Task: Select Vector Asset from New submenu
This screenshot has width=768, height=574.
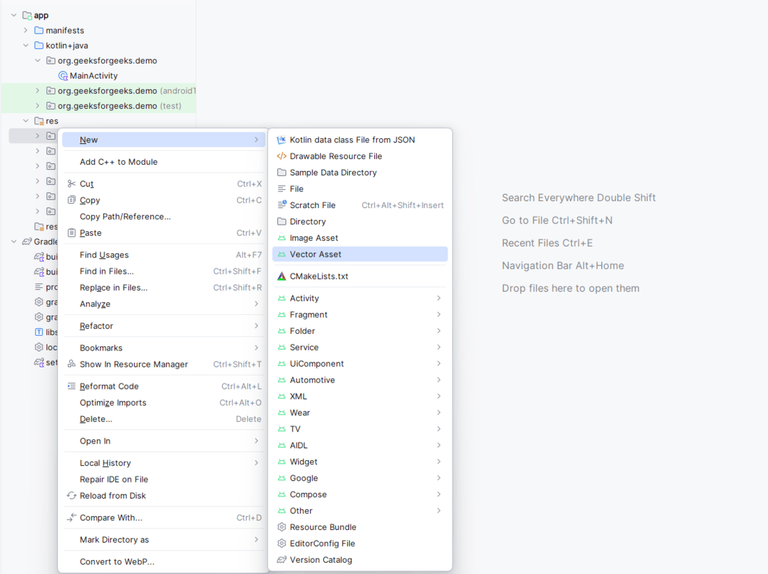Action: pos(360,254)
